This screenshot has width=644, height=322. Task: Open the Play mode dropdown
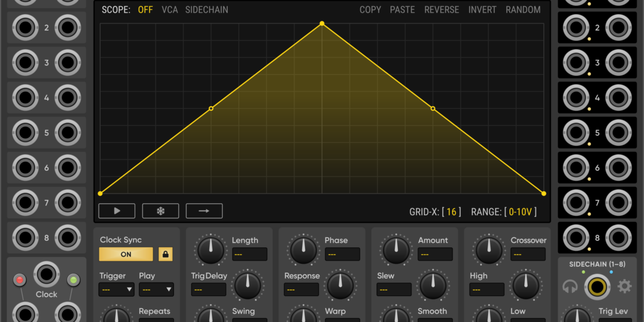click(156, 290)
